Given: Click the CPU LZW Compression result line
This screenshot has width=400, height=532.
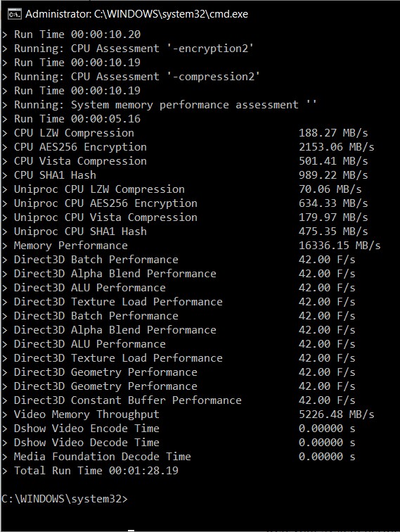Looking at the screenshot, I should click(x=185, y=133).
